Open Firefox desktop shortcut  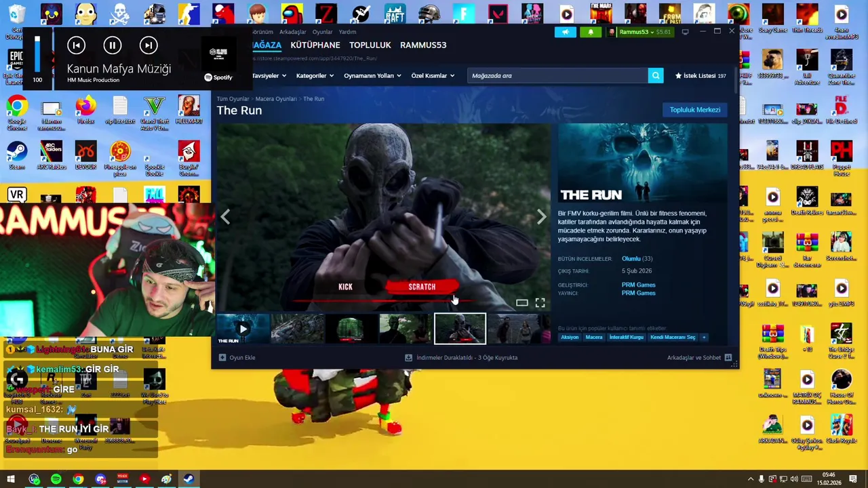tap(85, 111)
